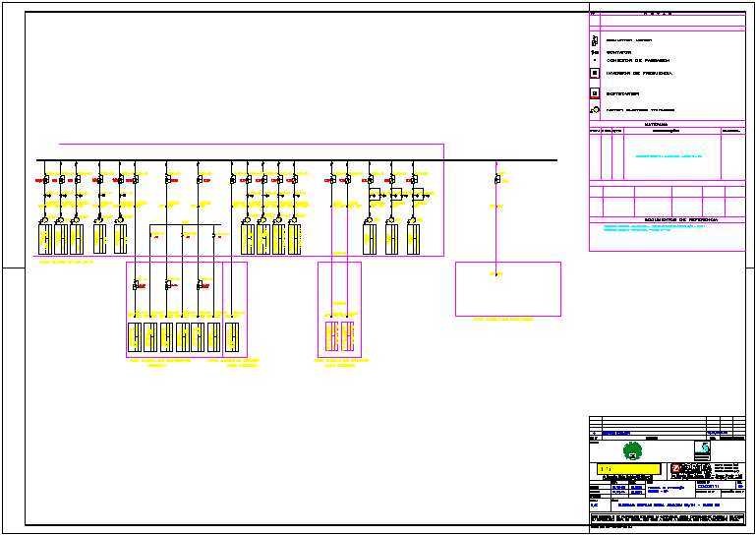Click the DOCUMENTOS DE REFERENCIA heading
The image size is (756, 536).
pos(668,219)
